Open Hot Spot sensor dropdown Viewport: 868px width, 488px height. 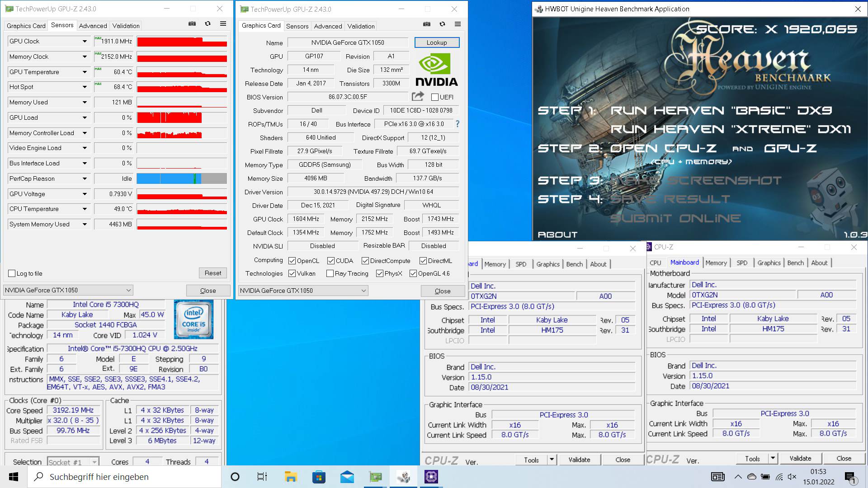85,87
